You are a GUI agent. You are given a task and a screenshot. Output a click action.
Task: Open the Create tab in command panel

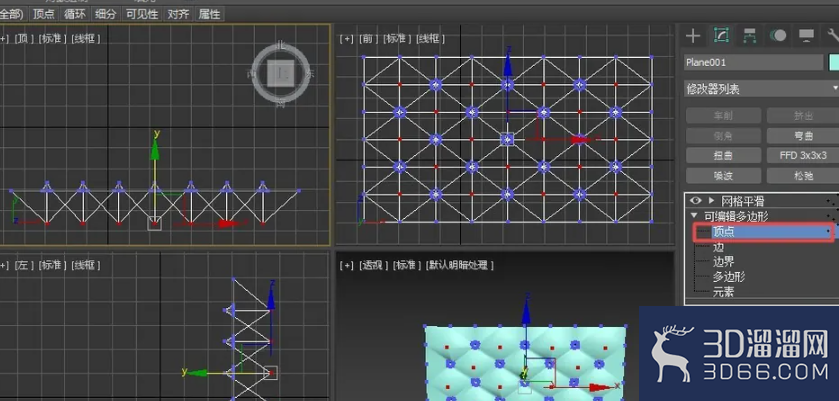coord(693,36)
